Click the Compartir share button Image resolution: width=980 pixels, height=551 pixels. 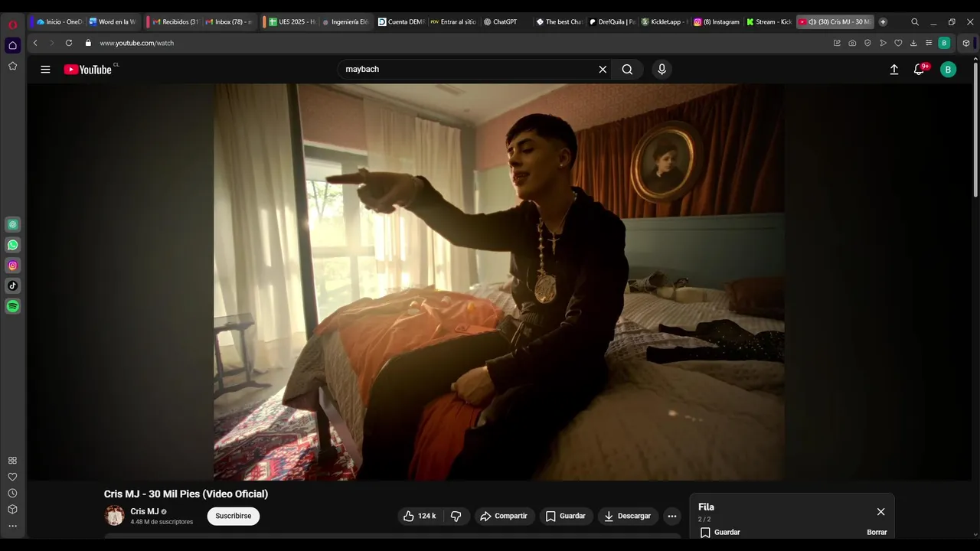504,516
